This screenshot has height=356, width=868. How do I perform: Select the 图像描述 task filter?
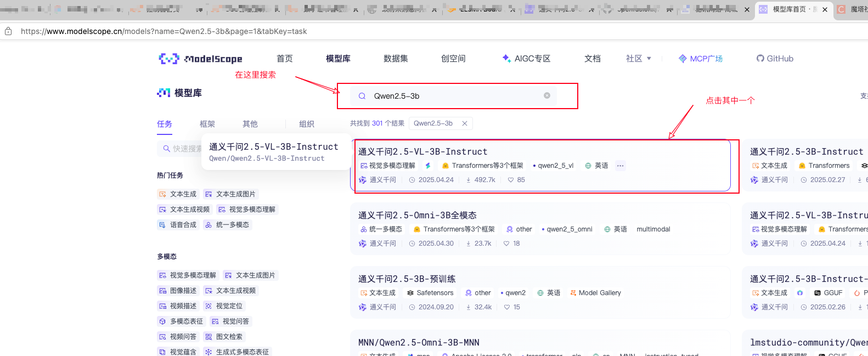tap(177, 291)
